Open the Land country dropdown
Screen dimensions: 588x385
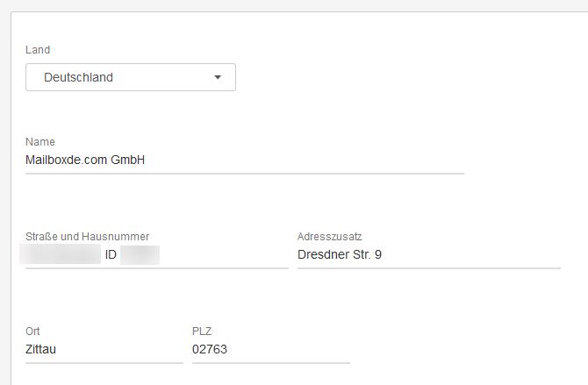[x=130, y=77]
